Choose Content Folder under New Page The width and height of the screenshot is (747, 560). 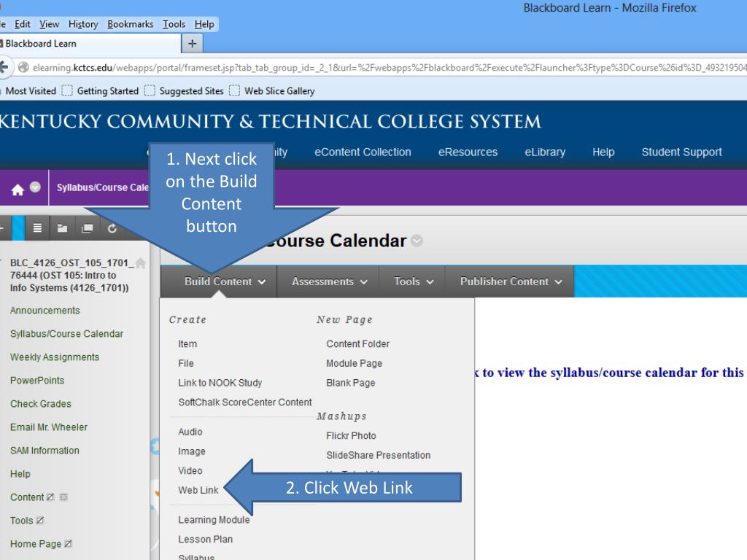tap(357, 344)
